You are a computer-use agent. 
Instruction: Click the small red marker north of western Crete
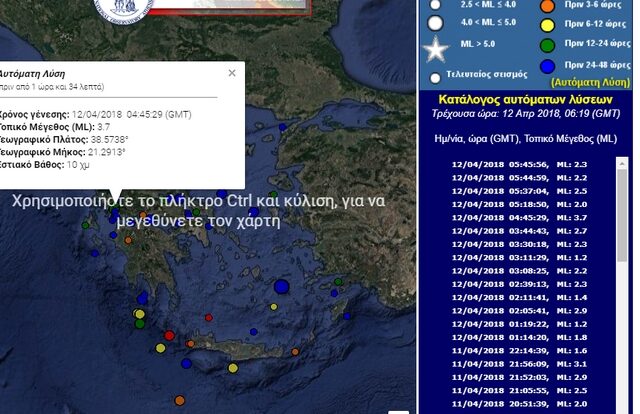pyautogui.click(x=209, y=318)
